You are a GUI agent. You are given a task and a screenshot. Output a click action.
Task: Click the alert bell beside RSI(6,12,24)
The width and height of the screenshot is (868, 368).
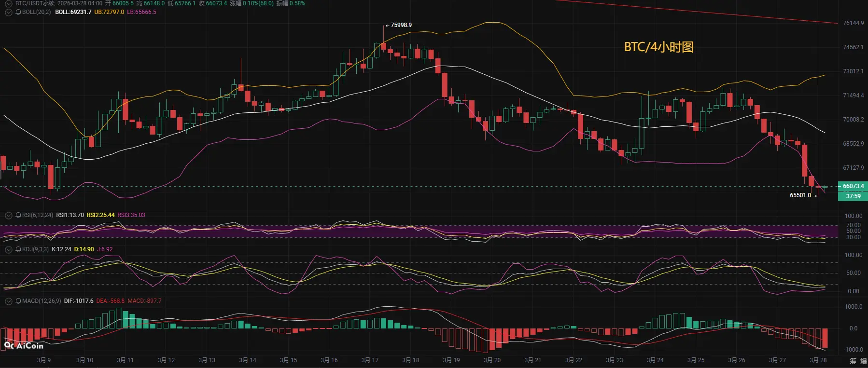pos(18,215)
